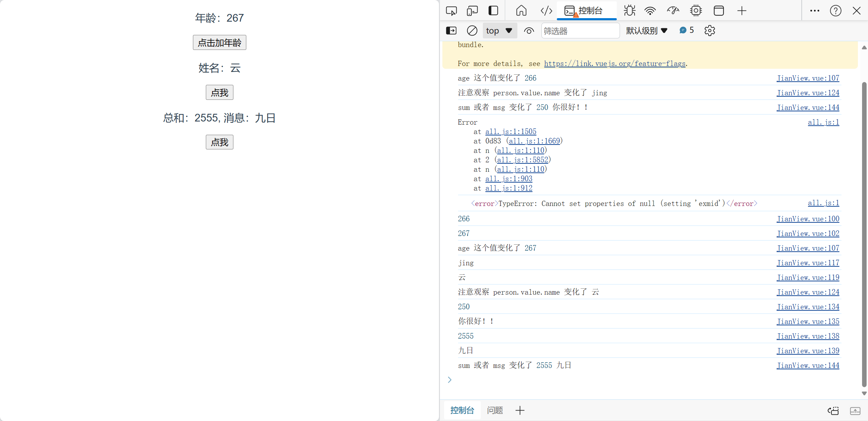
Task: Add a drawer tool with plus icon
Action: pos(520,410)
